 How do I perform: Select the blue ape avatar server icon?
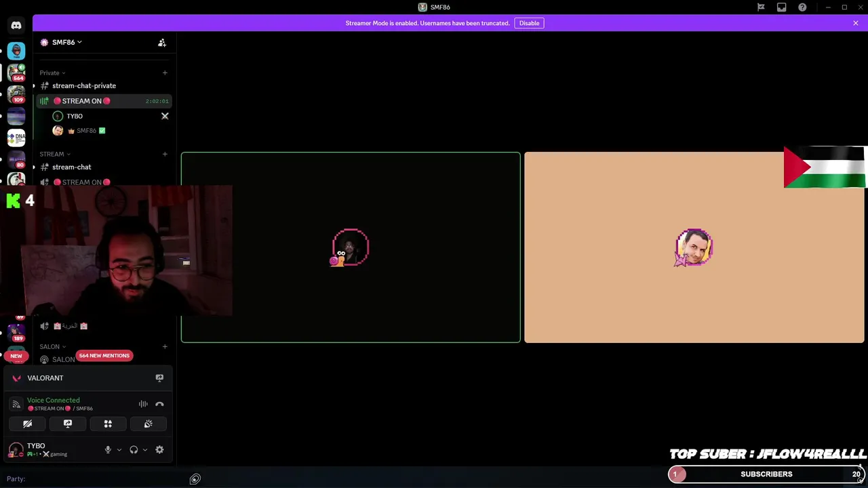click(16, 51)
